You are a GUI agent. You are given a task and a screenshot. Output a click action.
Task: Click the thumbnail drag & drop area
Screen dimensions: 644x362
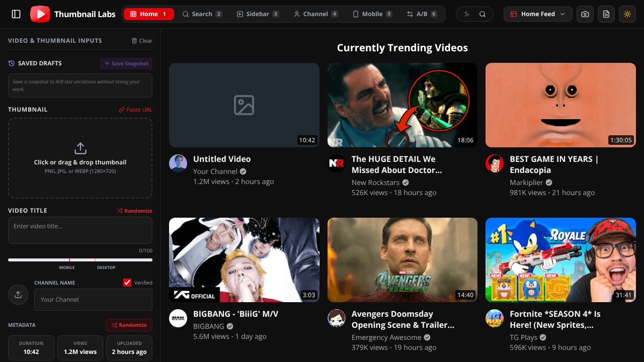pyautogui.click(x=80, y=158)
